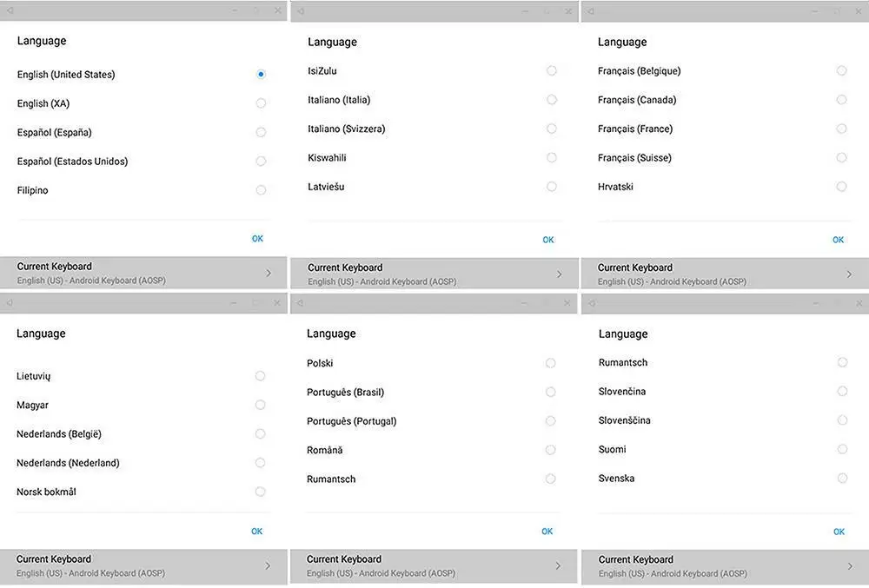Select the Nederlands (België) list entry
The height and width of the screenshot is (588, 869).
tap(142, 434)
